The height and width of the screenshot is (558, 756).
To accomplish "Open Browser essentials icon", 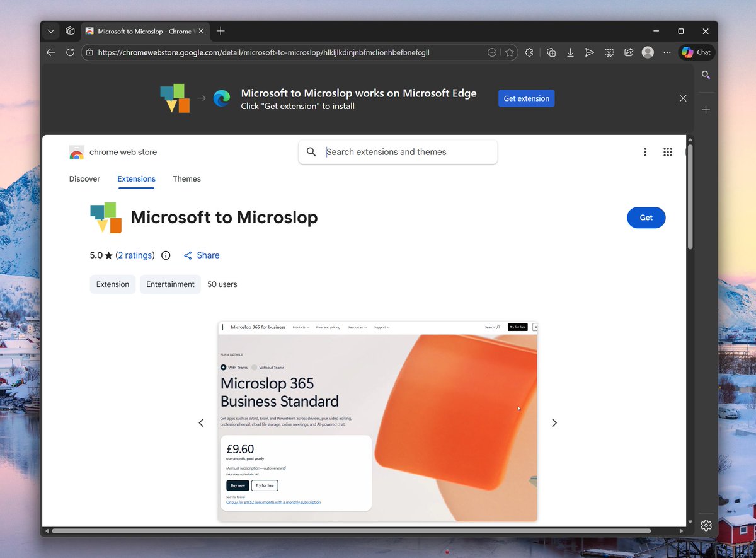I will click(529, 52).
